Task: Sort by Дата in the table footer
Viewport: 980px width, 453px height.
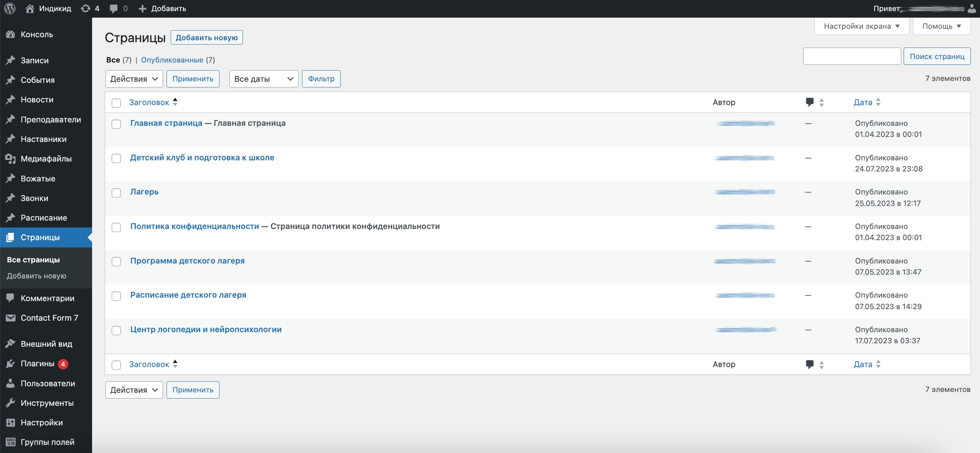Action: click(867, 364)
